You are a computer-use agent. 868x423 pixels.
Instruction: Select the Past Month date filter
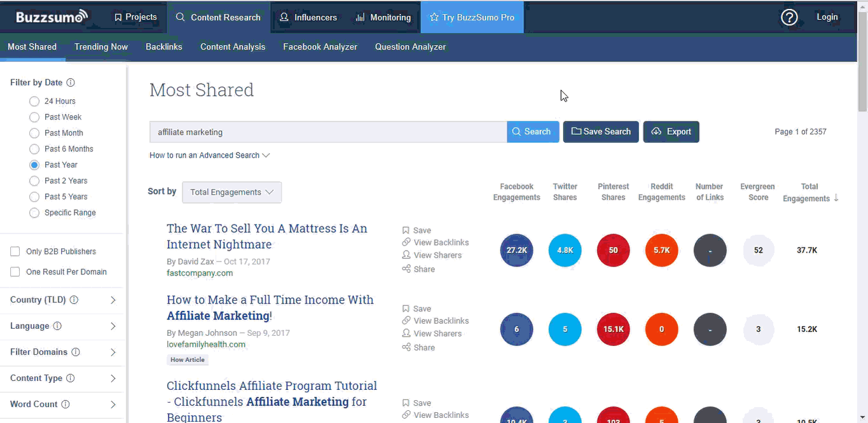(x=34, y=133)
